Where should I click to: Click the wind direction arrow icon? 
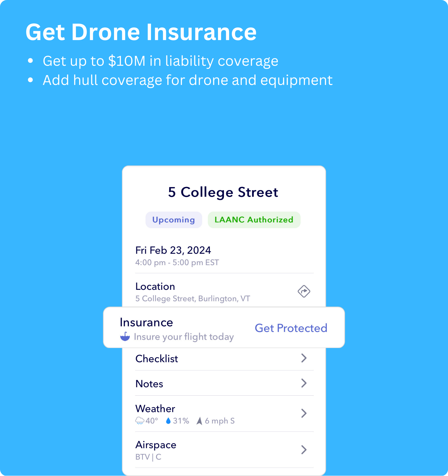(199, 421)
